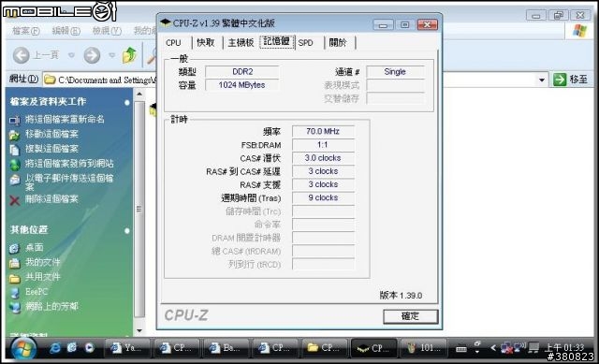Click the 版本 1.39.0 text
The height and width of the screenshot is (364, 599).
pyautogui.click(x=401, y=296)
